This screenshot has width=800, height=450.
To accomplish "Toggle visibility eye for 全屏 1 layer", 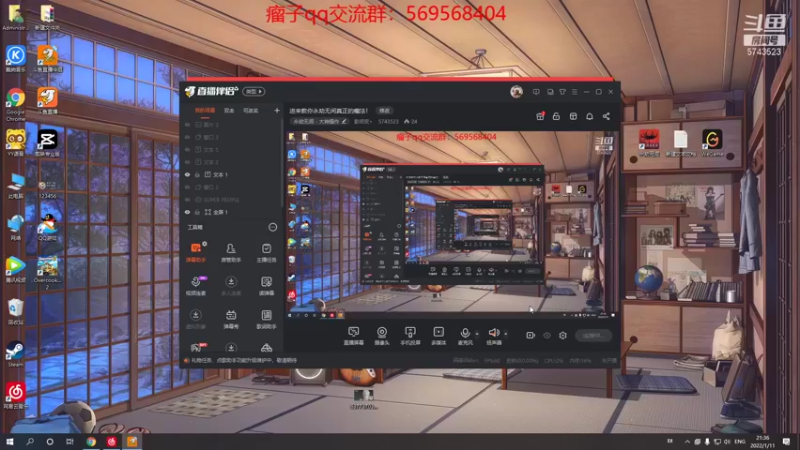I will (187, 212).
